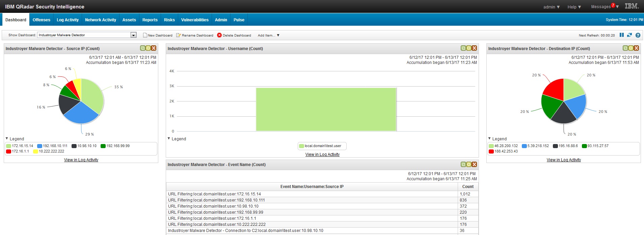Viewport: 644px width, 235px height.
Task: Open the blue help question-mark icon
Action: [638, 35]
